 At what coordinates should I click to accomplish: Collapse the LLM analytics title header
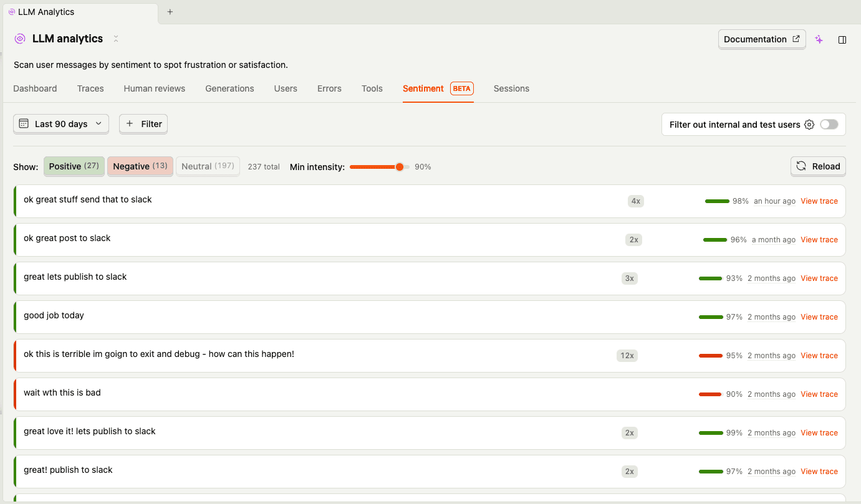click(x=116, y=39)
